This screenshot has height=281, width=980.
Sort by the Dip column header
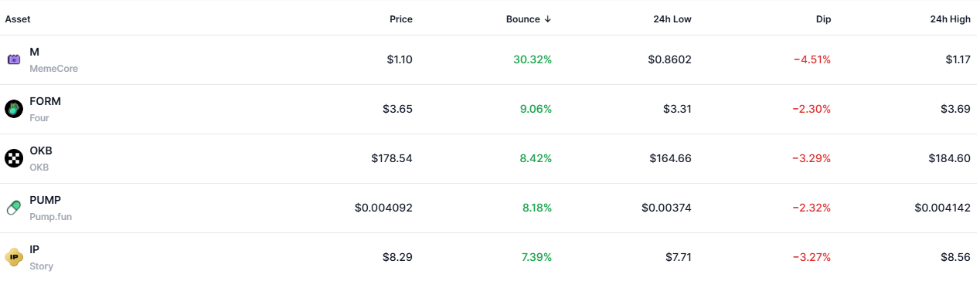coord(823,19)
